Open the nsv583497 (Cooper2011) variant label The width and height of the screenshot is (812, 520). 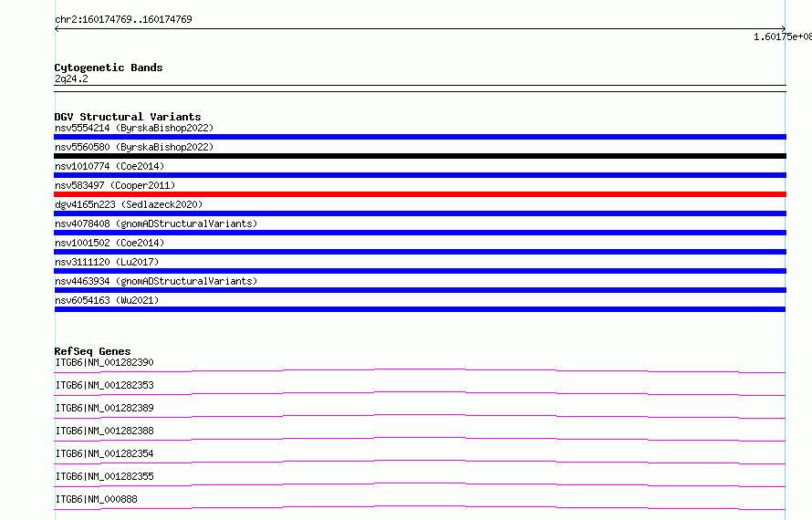coord(115,185)
